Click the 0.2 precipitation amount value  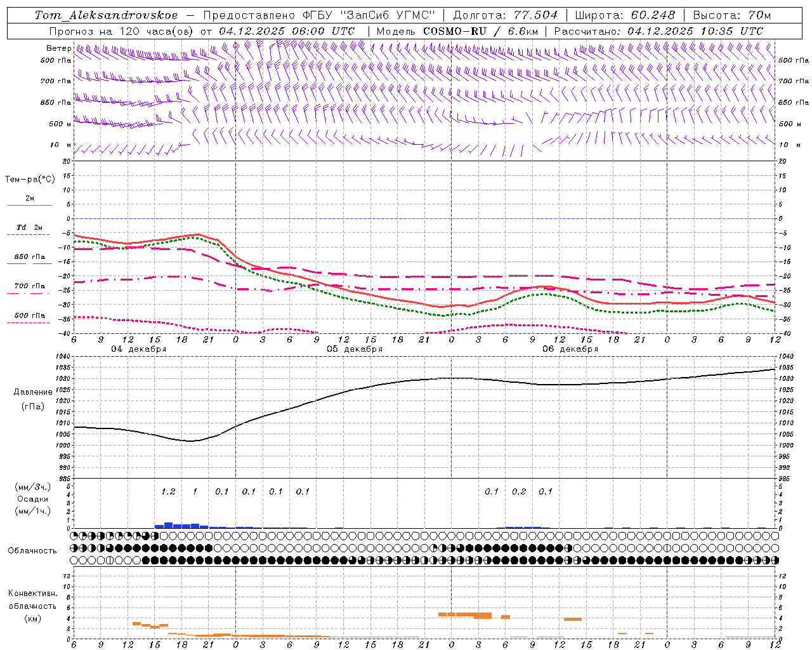pos(519,491)
